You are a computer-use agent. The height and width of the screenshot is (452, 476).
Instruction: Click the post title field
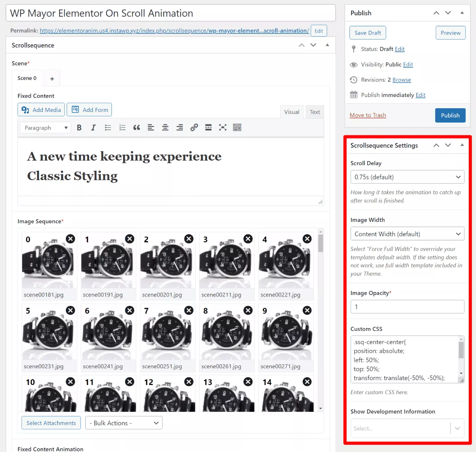point(171,13)
